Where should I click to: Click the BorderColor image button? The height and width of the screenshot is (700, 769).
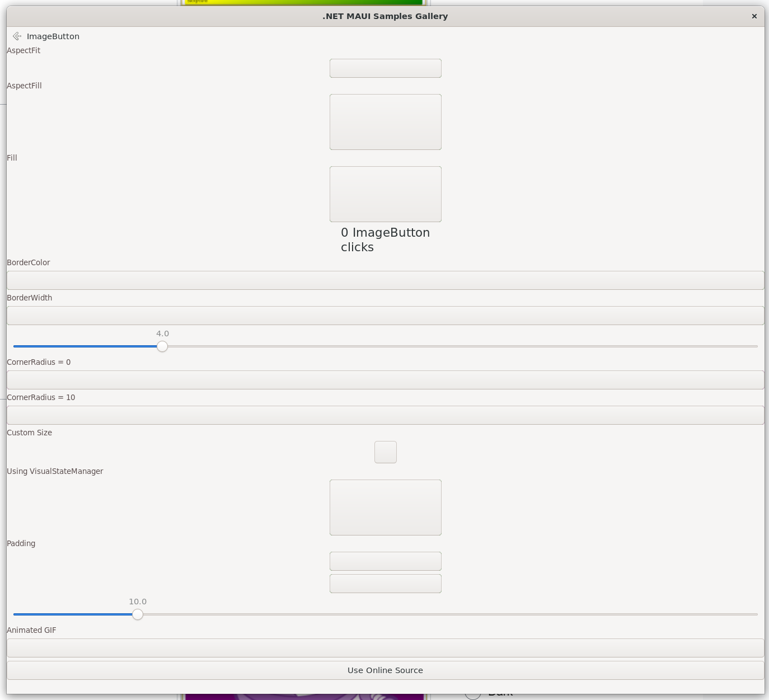(385, 280)
